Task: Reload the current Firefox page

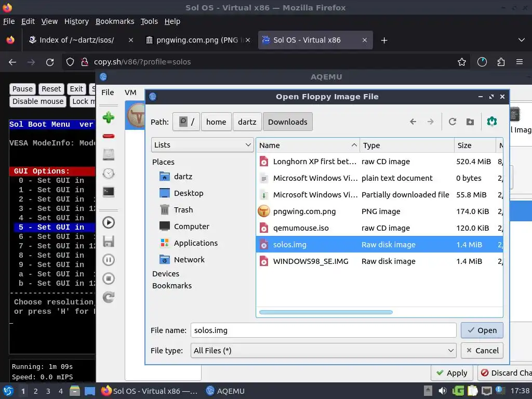Action: tap(50, 62)
